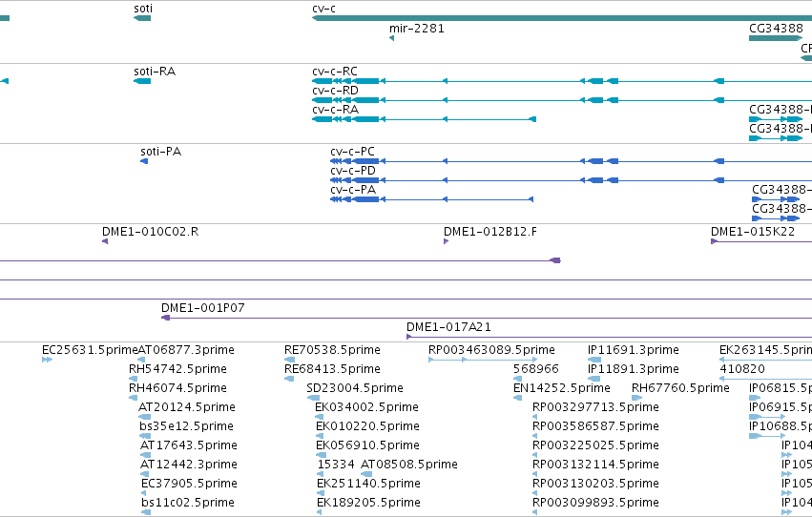Click AT20124.5prime EST label

[x=186, y=406]
